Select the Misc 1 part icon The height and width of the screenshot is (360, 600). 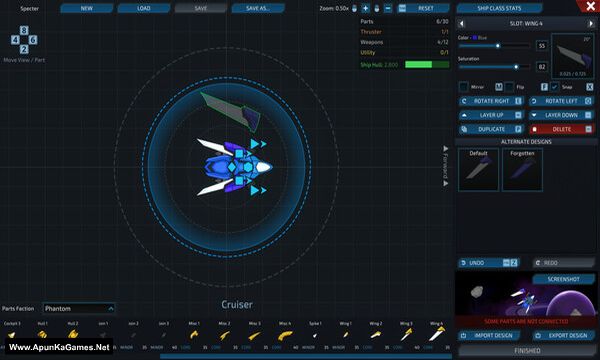[194, 335]
